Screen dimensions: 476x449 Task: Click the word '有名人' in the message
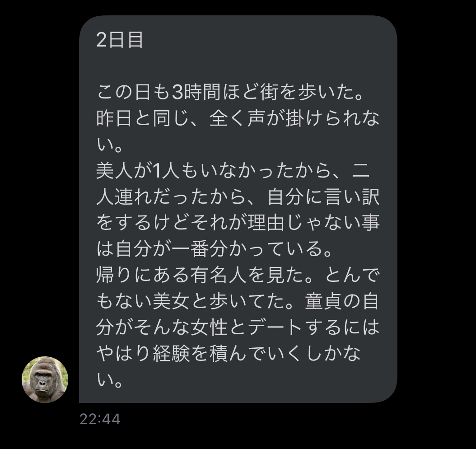[x=219, y=275]
